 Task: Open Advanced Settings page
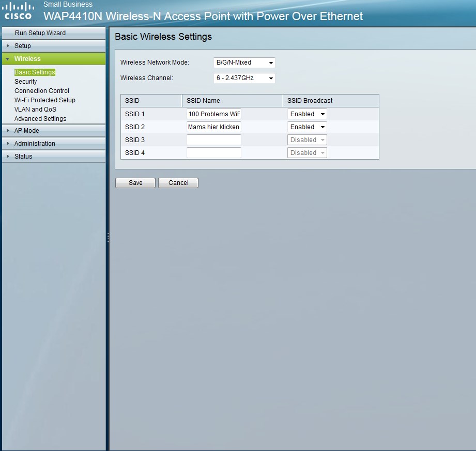coord(40,119)
